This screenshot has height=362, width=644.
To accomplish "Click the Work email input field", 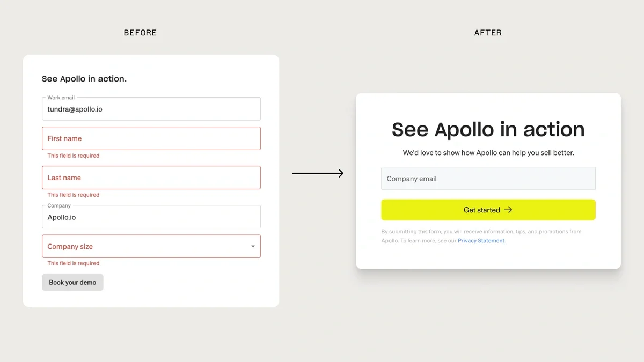I will point(151,109).
